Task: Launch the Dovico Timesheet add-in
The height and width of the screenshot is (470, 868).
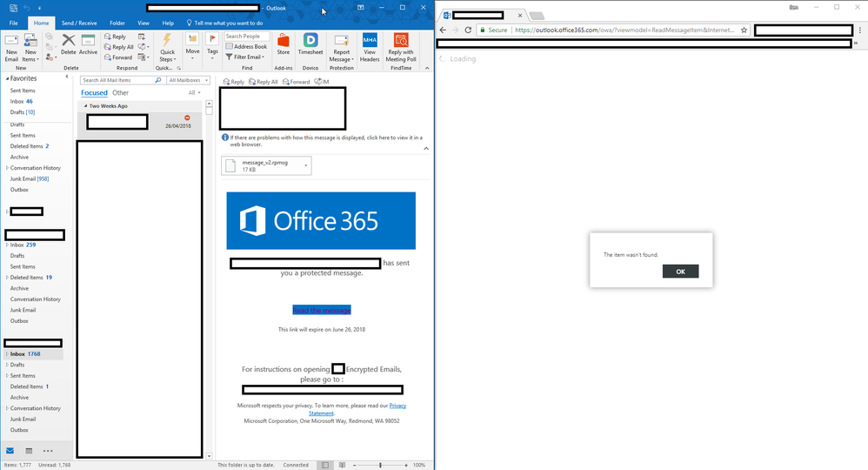Action: point(310,44)
